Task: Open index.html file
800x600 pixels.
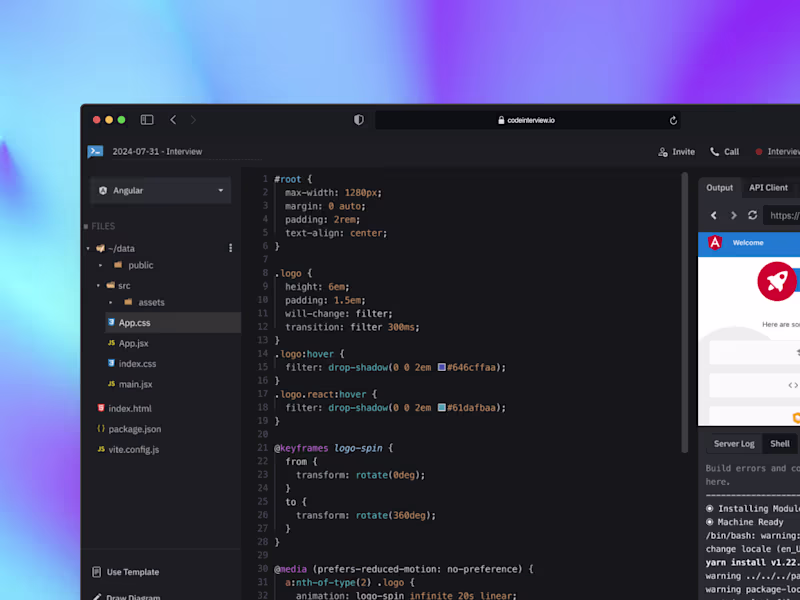Action: pyautogui.click(x=130, y=409)
